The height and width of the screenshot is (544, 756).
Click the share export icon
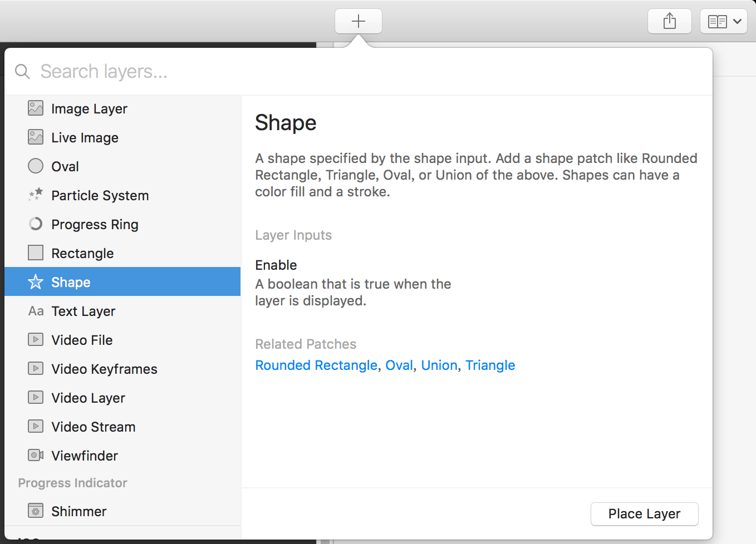pyautogui.click(x=670, y=22)
